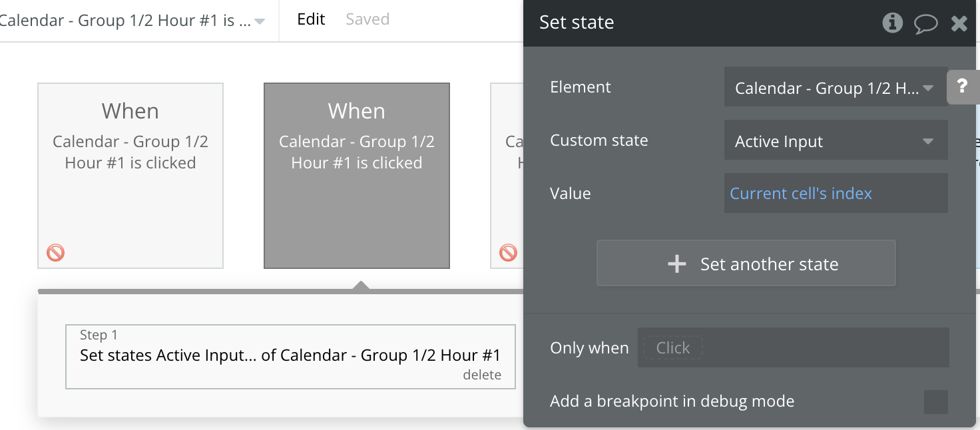Select the first unselected When event box

[x=130, y=176]
